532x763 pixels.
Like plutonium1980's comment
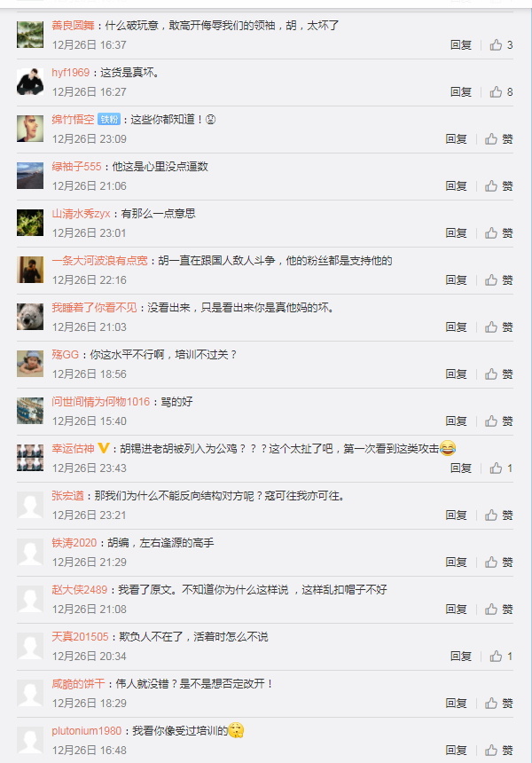point(498,751)
